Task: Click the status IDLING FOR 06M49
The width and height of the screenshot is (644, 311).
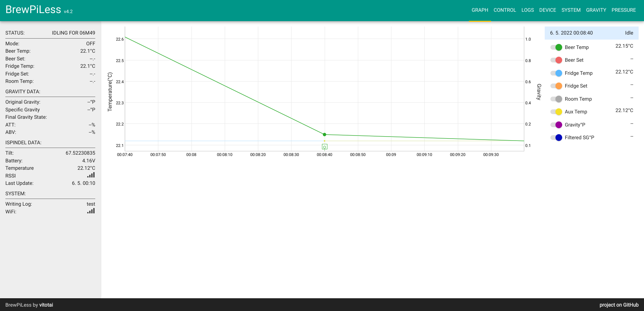Action: coord(73,33)
